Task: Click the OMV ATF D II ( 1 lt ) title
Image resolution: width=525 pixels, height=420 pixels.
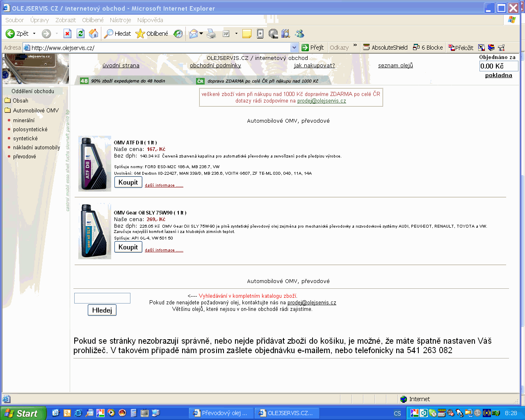Action: coord(135,143)
